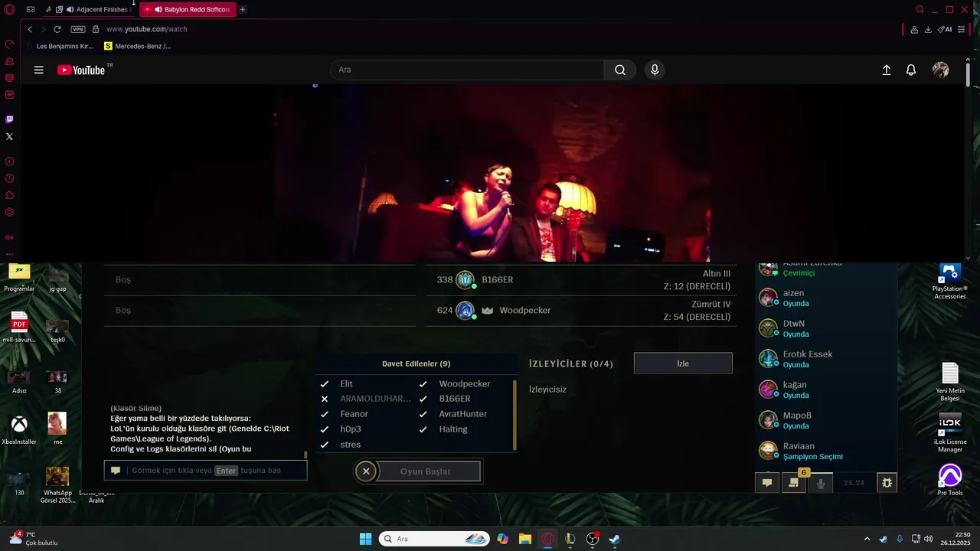980x551 pixels.
Task: Open YouTube notifications bell
Action: tap(911, 70)
